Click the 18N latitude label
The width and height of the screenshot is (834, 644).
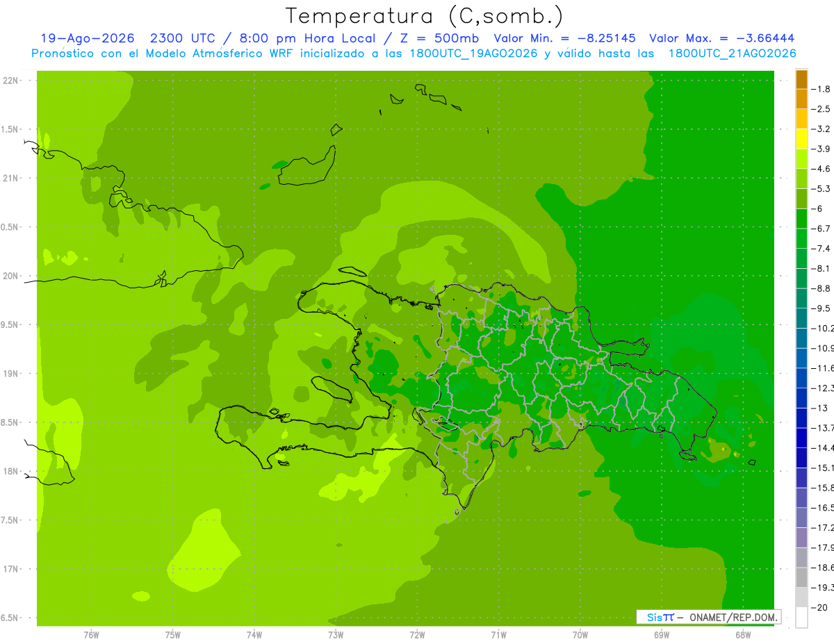[11, 472]
